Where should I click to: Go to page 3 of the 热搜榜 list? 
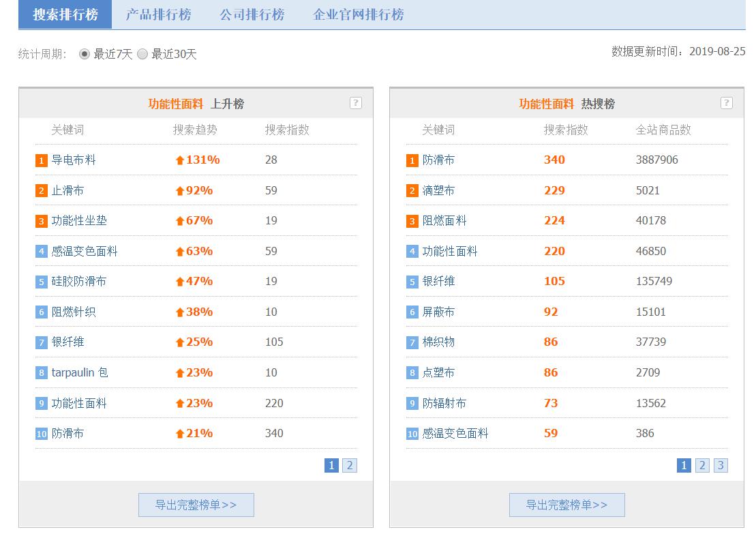point(720,465)
